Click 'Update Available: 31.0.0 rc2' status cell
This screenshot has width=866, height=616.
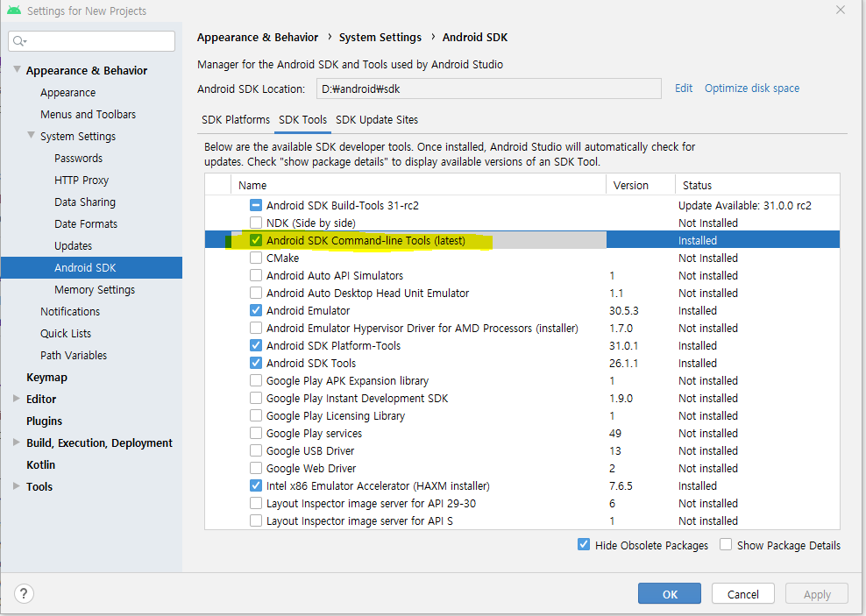[x=744, y=205]
